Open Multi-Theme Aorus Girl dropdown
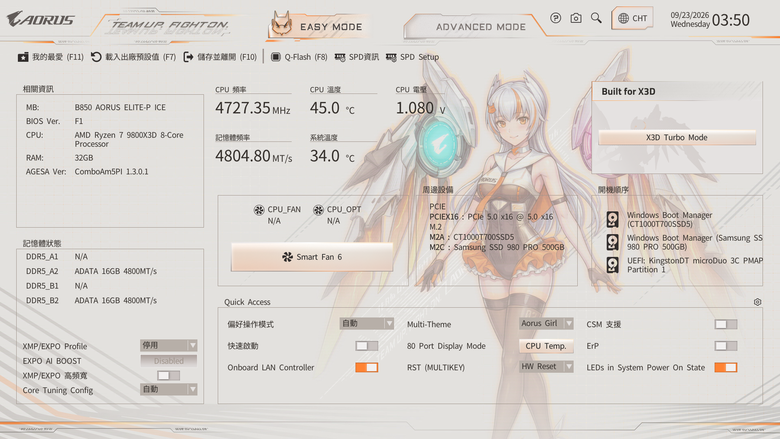This screenshot has height=439, width=780. tap(546, 324)
